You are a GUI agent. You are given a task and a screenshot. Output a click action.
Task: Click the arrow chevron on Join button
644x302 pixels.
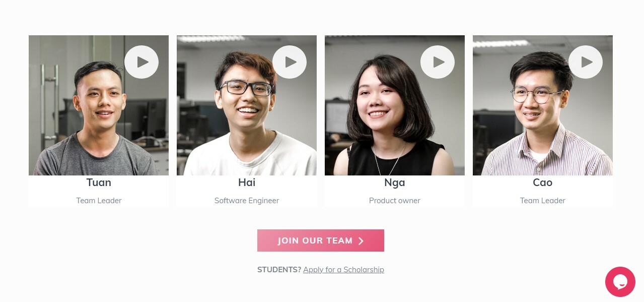coord(361,241)
